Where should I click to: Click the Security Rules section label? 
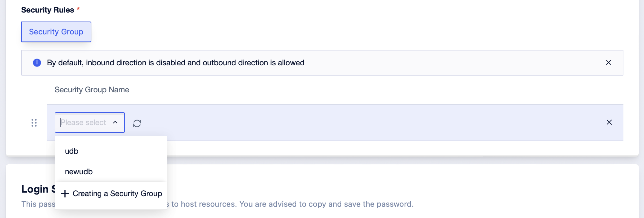click(48, 10)
